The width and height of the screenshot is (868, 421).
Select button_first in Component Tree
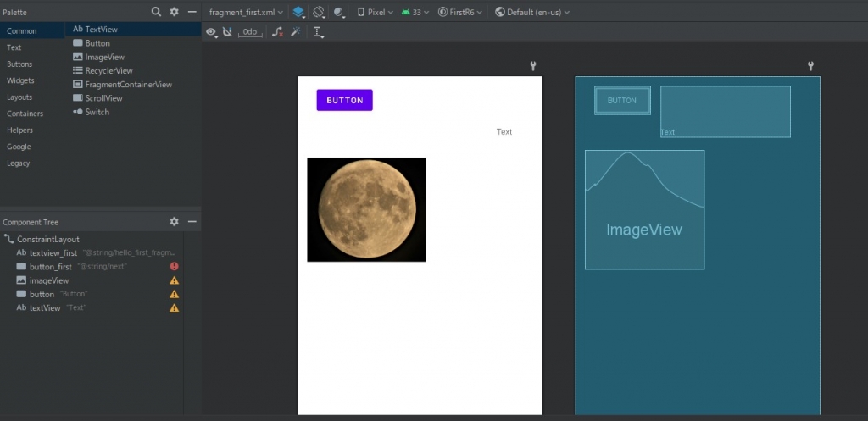pos(50,267)
